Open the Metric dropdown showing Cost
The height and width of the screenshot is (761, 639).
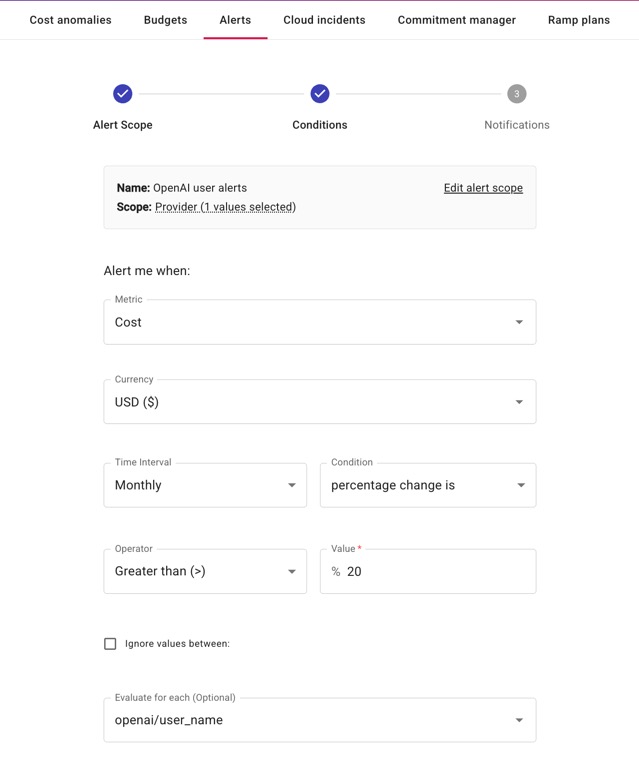tap(319, 322)
